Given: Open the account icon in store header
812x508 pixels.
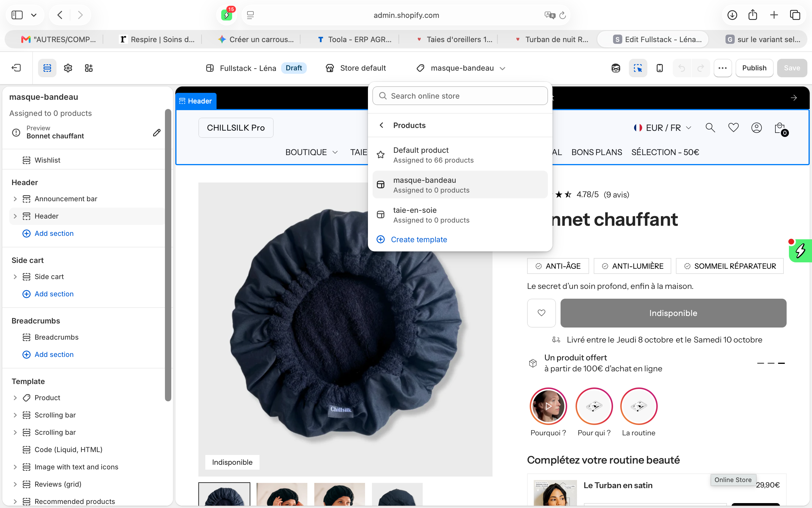Looking at the screenshot, I should 757,128.
